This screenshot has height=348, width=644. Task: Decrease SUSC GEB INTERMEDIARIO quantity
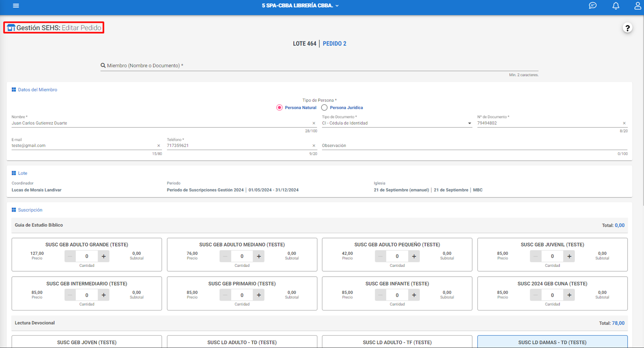tap(70, 295)
